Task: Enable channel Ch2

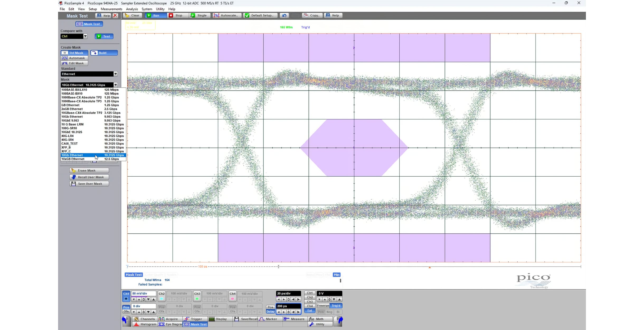Action: click(162, 296)
